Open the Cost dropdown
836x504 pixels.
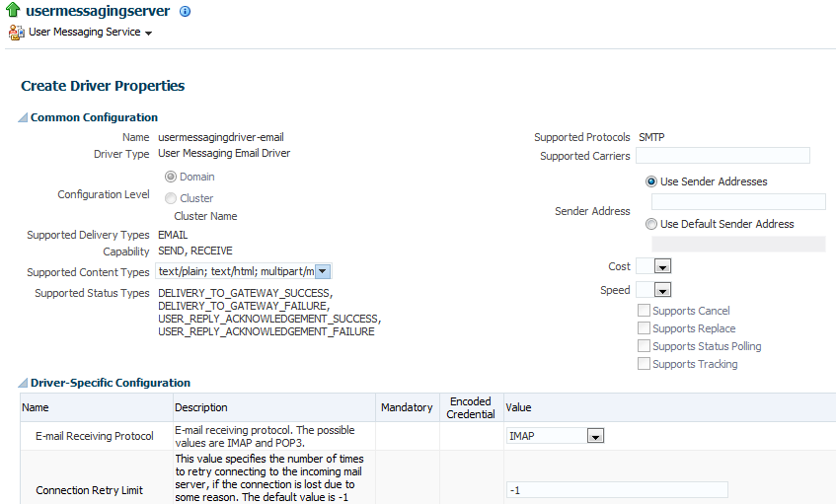pos(662,266)
